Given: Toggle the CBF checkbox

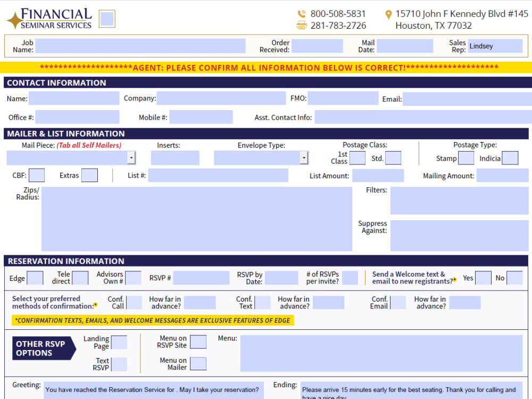Looking at the screenshot, I should pyautogui.click(x=37, y=176).
